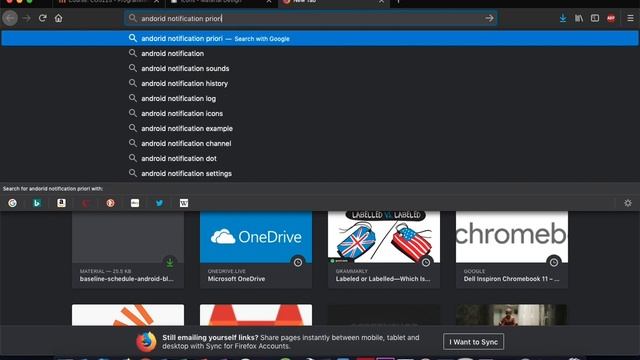Open the baseline-schedule-android-bl... download title
640x360 pixels.
127,279
